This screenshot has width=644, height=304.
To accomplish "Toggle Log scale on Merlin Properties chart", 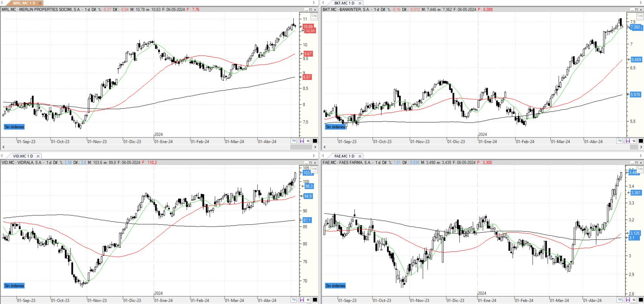I will point(314,16).
